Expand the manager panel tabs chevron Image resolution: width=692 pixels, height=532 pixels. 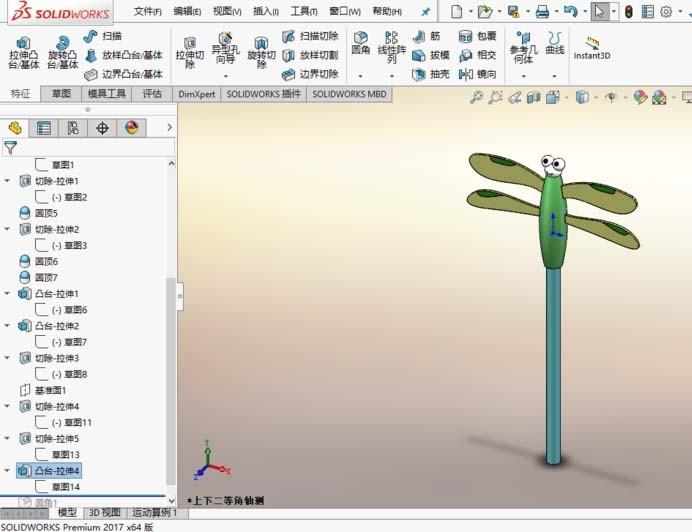click(x=169, y=128)
